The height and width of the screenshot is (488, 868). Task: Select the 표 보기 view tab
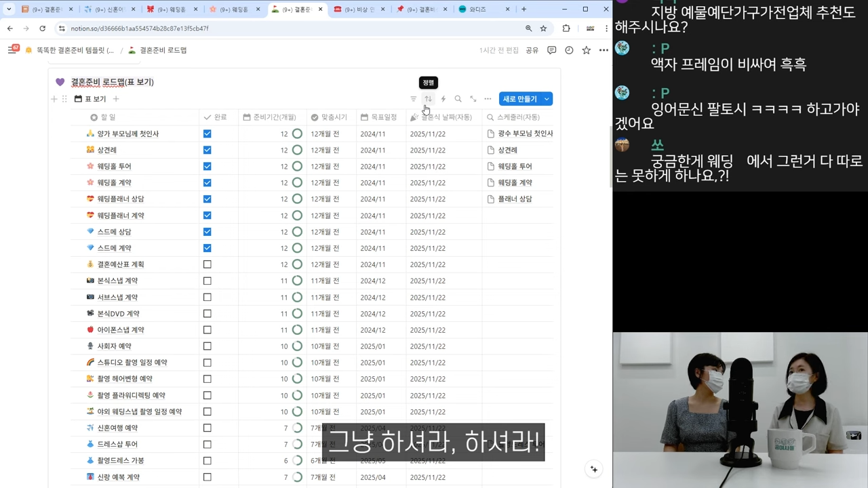click(90, 99)
